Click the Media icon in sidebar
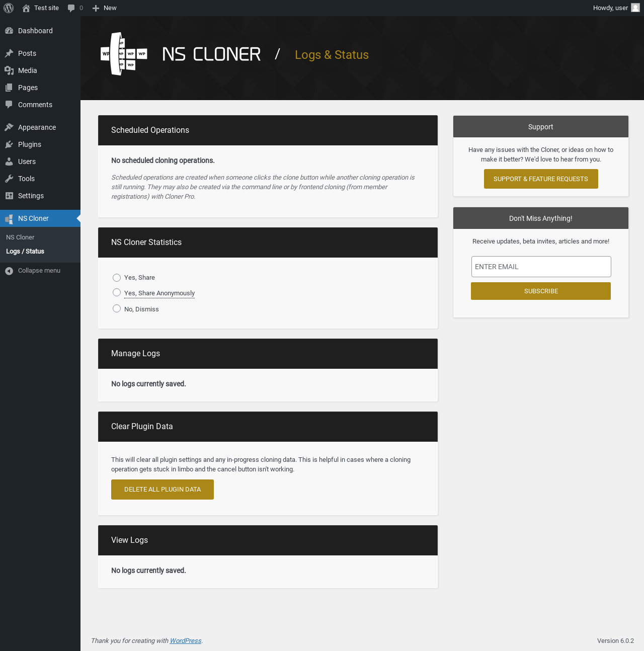 pos(9,70)
